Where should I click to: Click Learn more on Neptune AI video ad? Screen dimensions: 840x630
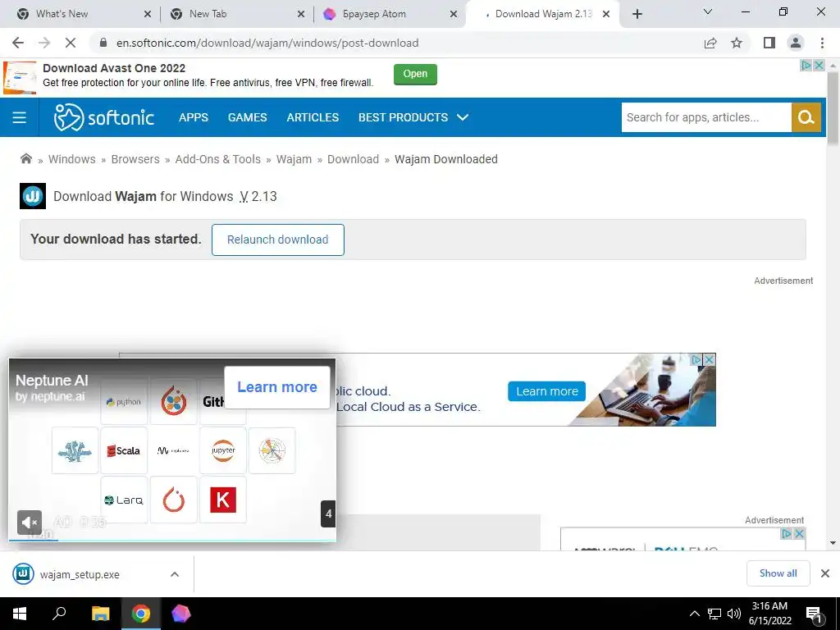pos(277,387)
